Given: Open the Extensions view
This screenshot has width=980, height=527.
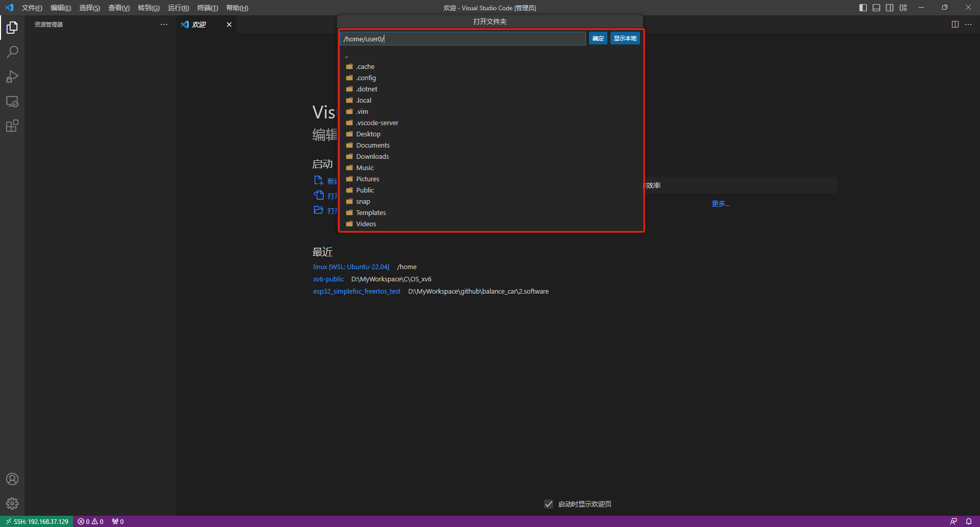Looking at the screenshot, I should point(12,126).
